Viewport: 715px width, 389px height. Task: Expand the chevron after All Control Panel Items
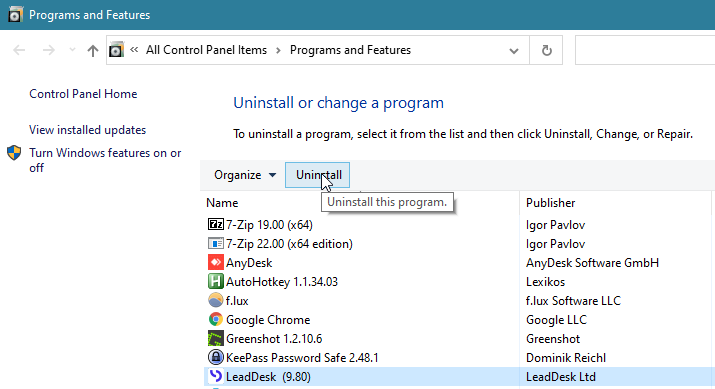[x=278, y=50]
